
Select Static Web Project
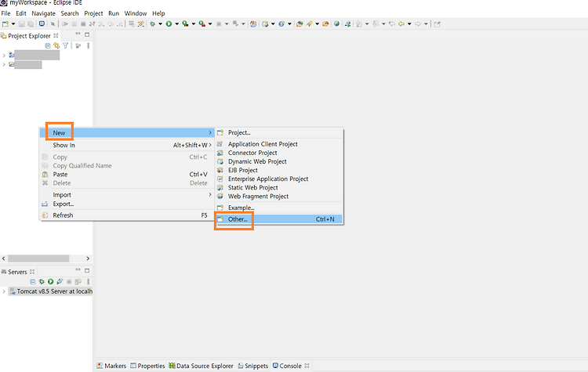point(279,188)
